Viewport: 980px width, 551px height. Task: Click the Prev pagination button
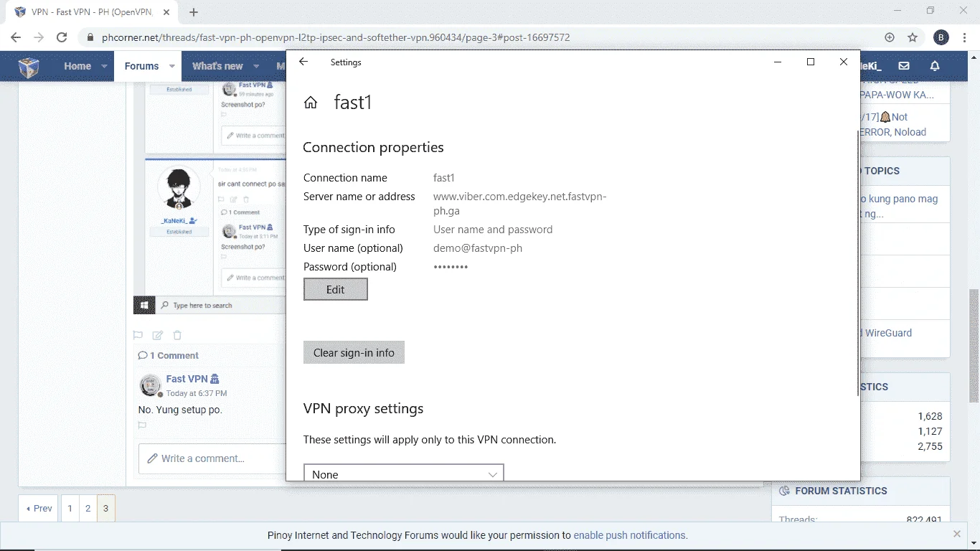(x=39, y=509)
